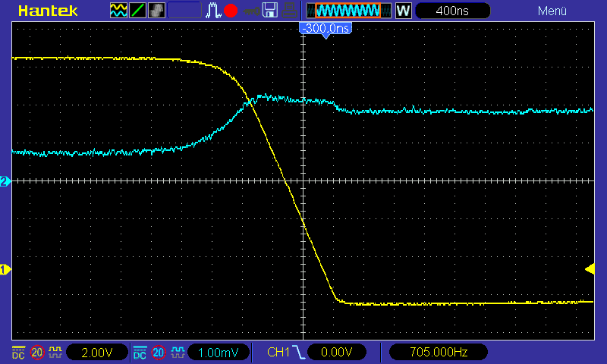Toggle the CH2 20MHz bandwidth limit icon

159,353
